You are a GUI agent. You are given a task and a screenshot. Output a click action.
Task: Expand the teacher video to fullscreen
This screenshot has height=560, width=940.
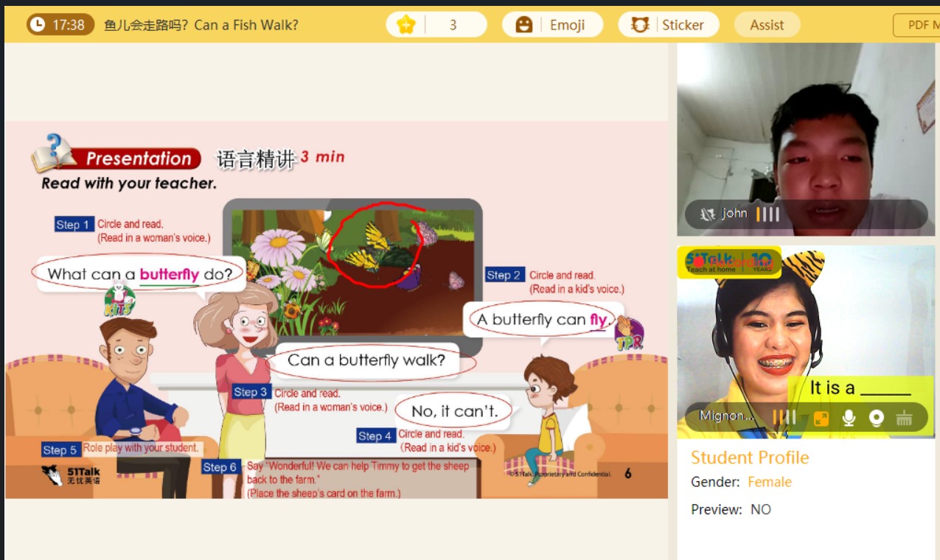[x=821, y=418]
